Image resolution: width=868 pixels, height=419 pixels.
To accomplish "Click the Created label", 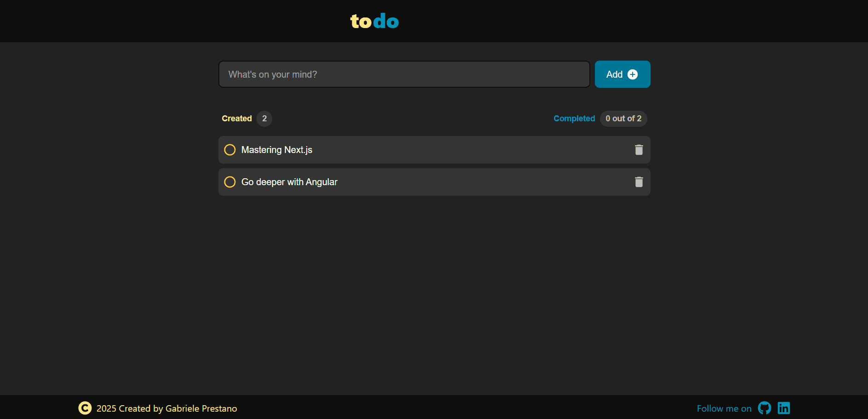I will click(x=237, y=119).
